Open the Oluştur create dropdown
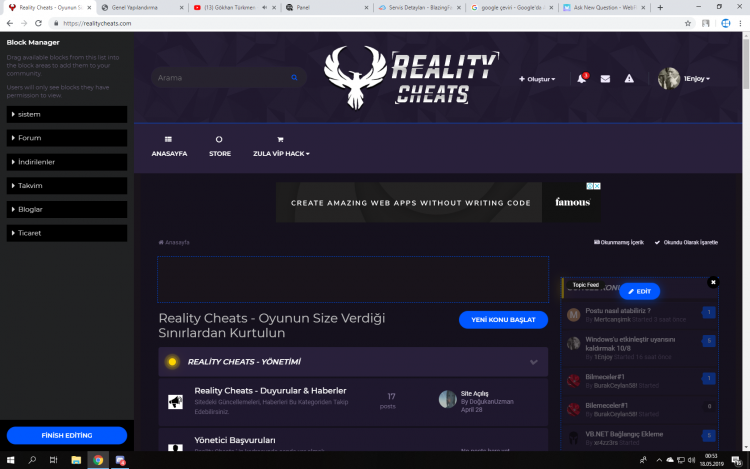 537,79
